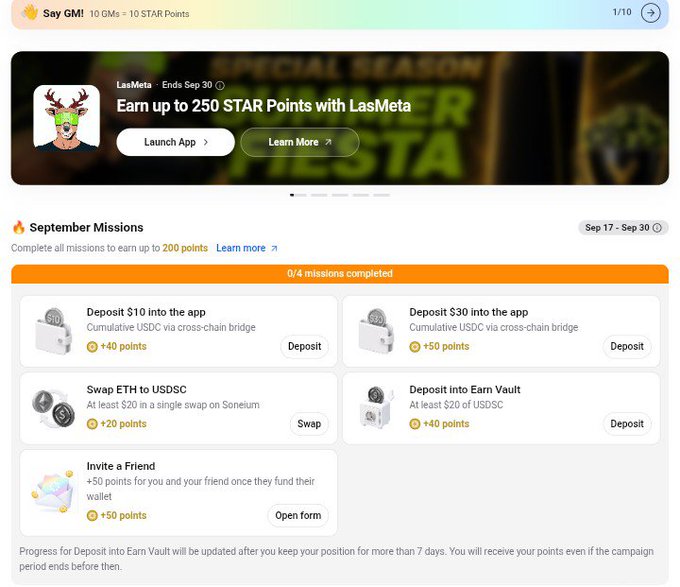This screenshot has height=587, width=680.
Task: Click the Earn Vault safe icon
Action: 376,408
